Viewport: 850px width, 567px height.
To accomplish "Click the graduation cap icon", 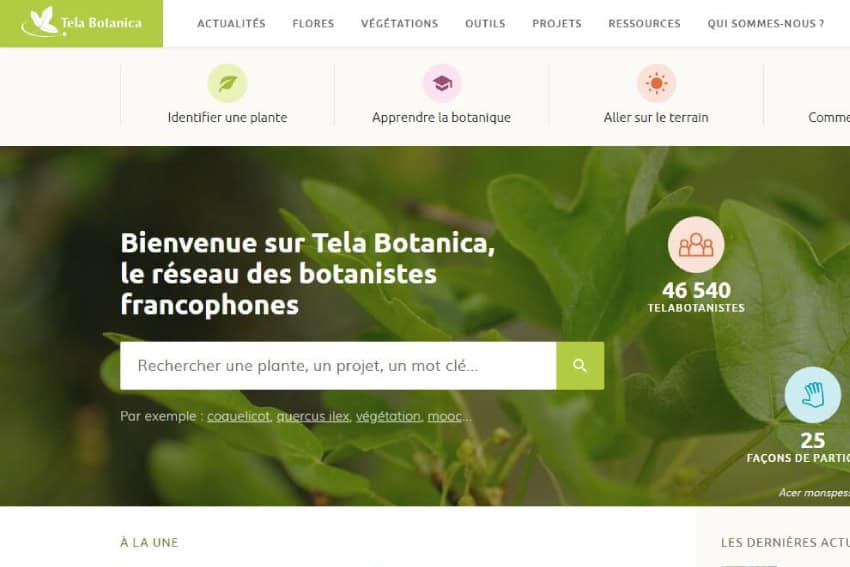I will tap(442, 83).
